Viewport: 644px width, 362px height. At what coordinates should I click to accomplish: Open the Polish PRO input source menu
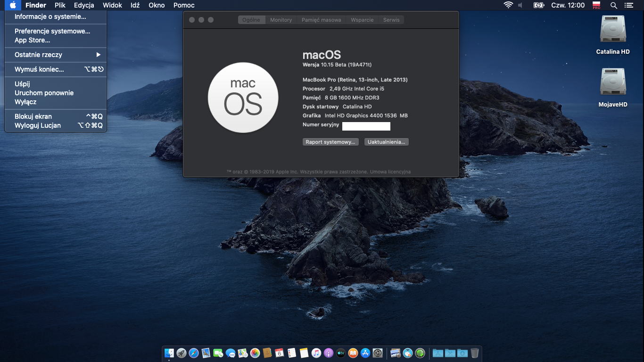[x=596, y=5]
